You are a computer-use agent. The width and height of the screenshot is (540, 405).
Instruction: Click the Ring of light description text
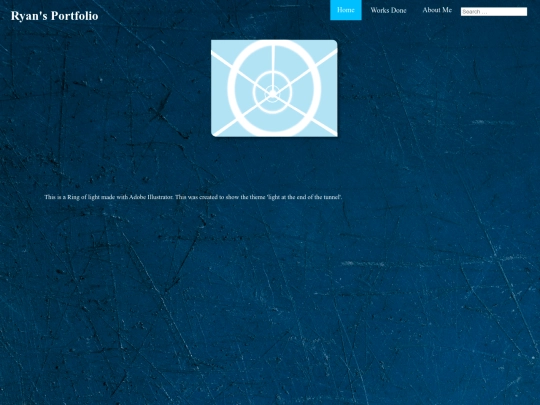click(x=193, y=197)
